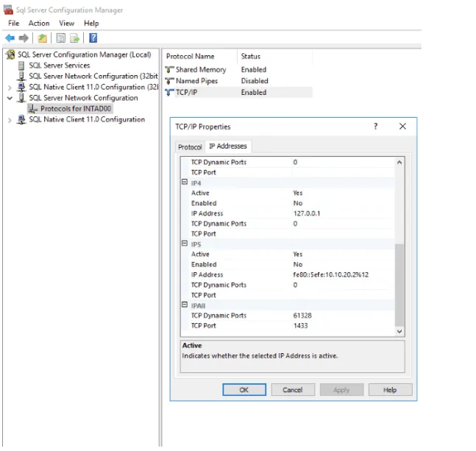Screen dimensions: 476x451
Task: Switch to the Protocol tab
Action: pos(190,147)
